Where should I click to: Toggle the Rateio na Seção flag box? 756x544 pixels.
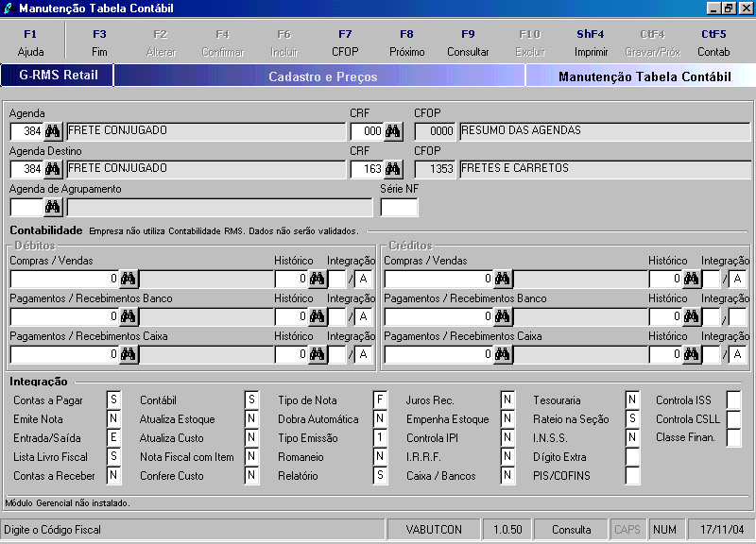coord(632,418)
